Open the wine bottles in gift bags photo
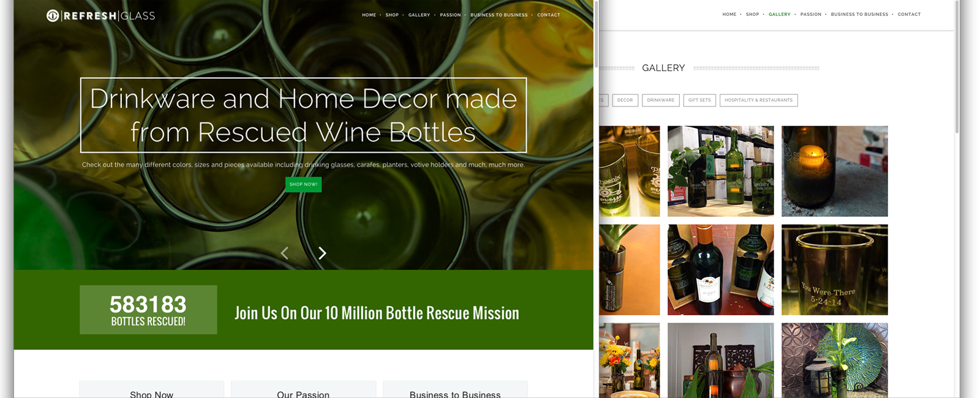The width and height of the screenshot is (980, 398). [720, 269]
